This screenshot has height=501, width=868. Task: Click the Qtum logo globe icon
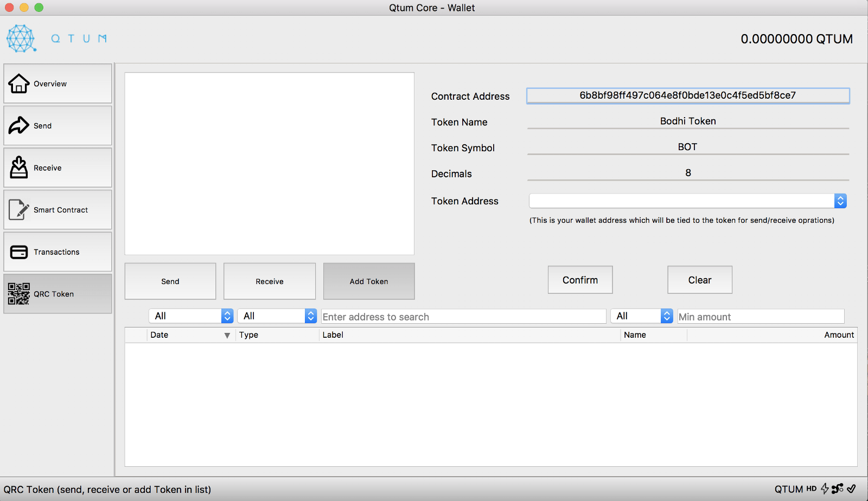(21, 38)
